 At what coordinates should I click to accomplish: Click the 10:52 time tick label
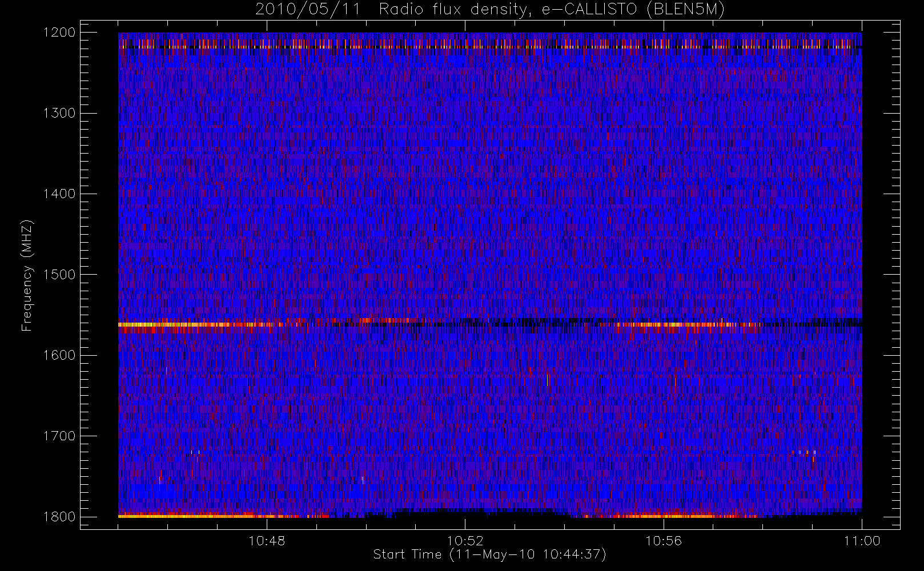pyautogui.click(x=465, y=541)
